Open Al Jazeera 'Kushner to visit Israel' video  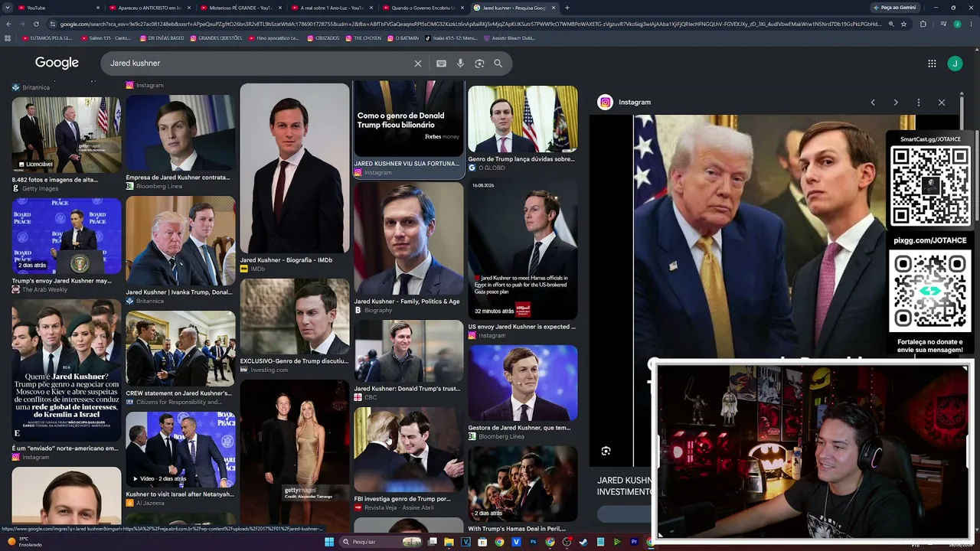point(181,450)
